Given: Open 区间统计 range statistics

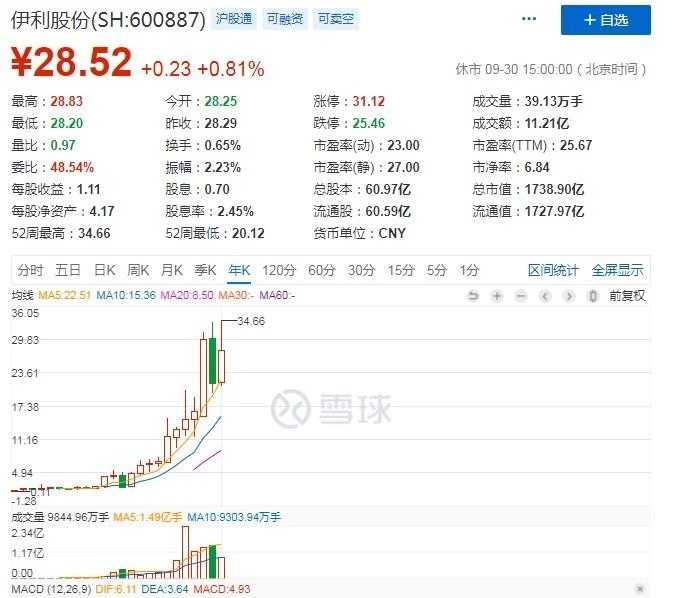Looking at the screenshot, I should click(553, 271).
